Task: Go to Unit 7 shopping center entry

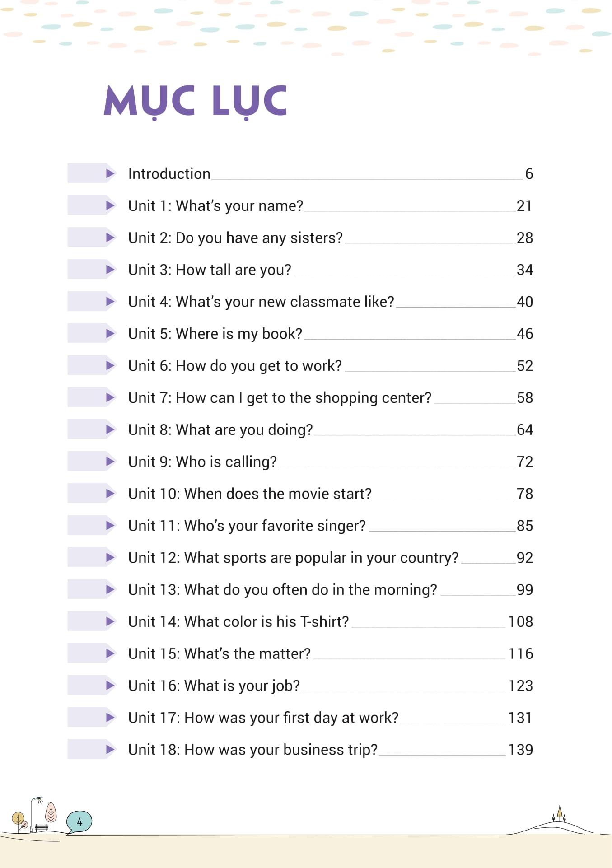Action: (280, 398)
